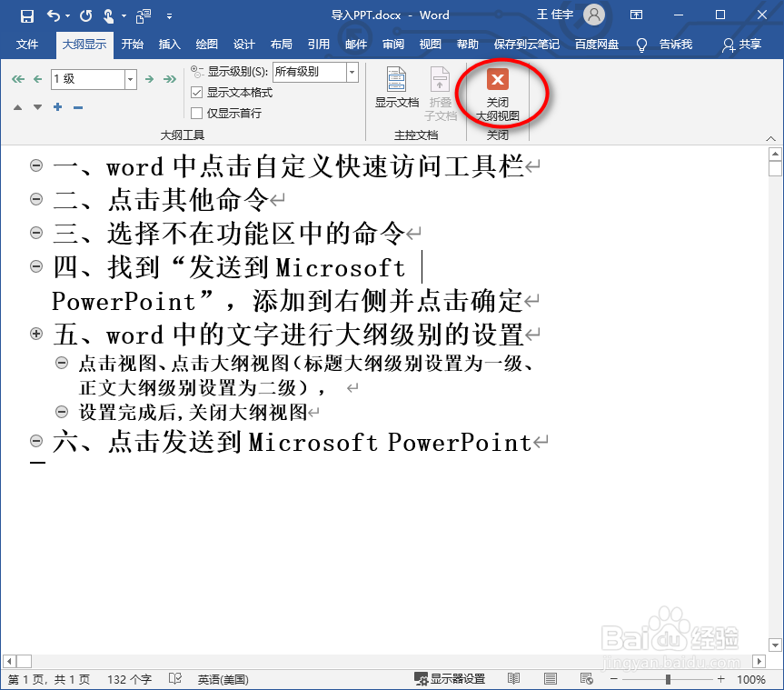Switch to Print Layout view icon

click(551, 679)
